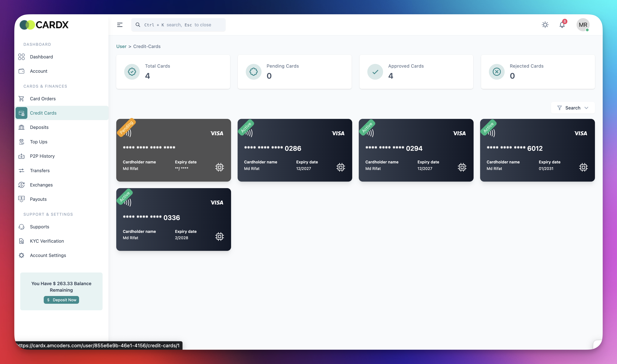Viewport: 617px width, 364px height.
Task: Click the Account Settings gear icon
Action: pyautogui.click(x=21, y=255)
